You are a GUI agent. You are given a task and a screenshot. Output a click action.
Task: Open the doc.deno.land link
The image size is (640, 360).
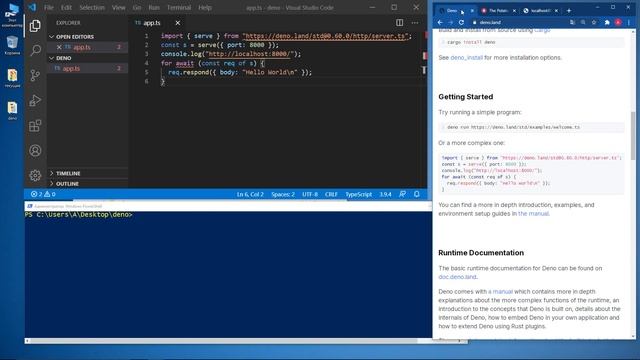[457, 277]
